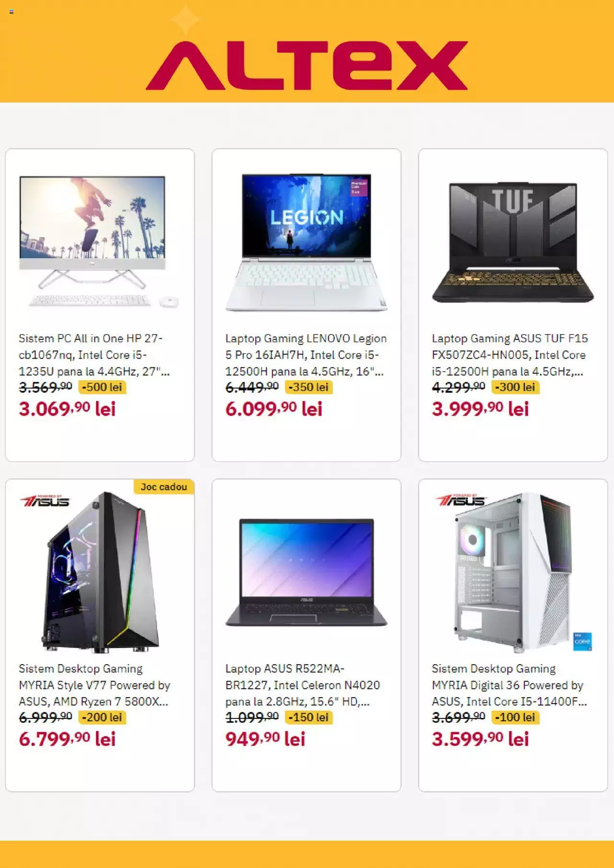Open the ASUS TUF F15 laptop image
Viewport: 614px width, 868px height.
513,242
